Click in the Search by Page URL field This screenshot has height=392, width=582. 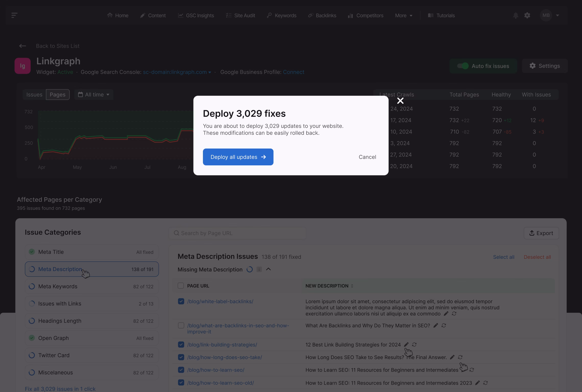(237, 233)
